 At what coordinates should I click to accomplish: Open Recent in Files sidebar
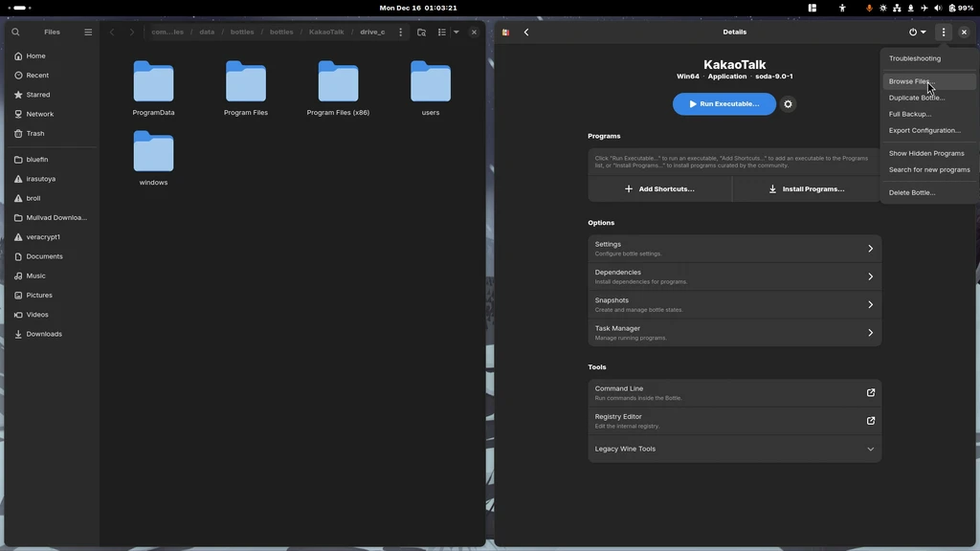click(53, 75)
